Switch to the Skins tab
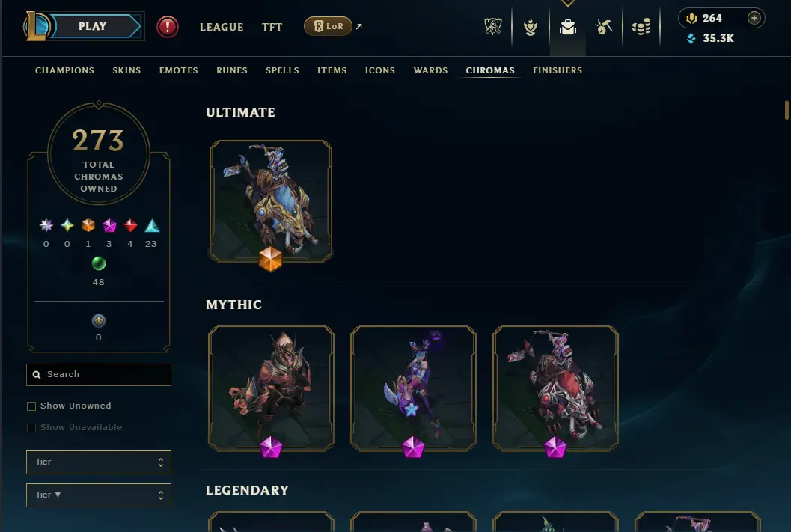Viewport: 791px width, 532px height. [x=126, y=70]
